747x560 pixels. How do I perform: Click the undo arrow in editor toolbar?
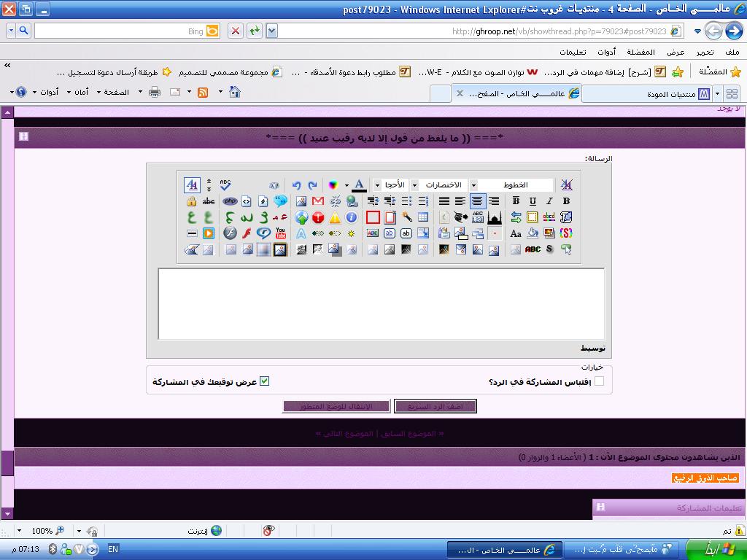[297, 185]
